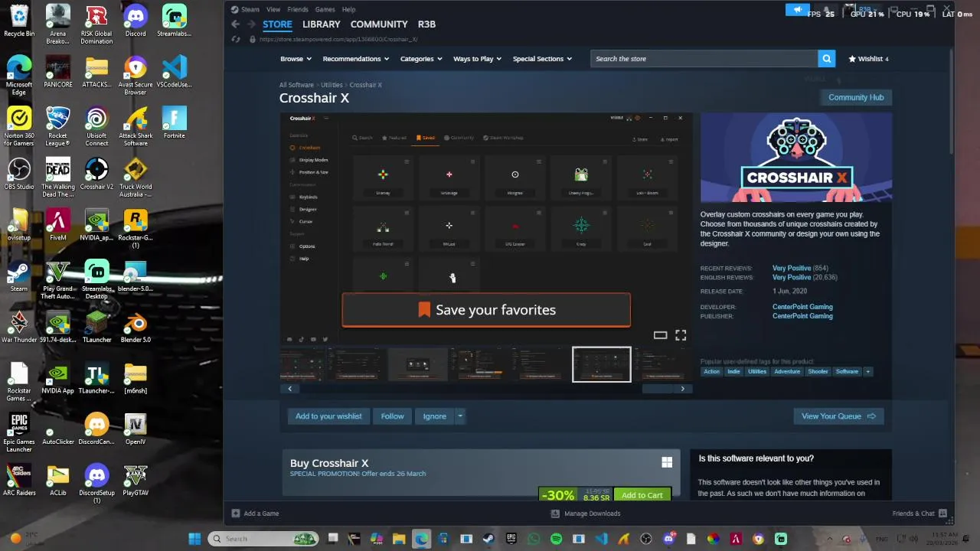Expand more tags with the plus button
This screenshot has width=980, height=551.
coord(867,371)
